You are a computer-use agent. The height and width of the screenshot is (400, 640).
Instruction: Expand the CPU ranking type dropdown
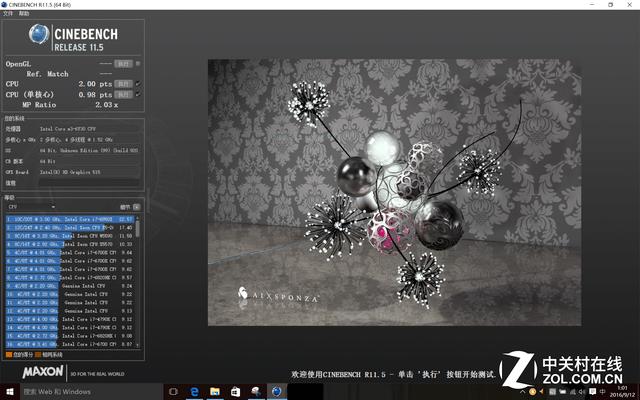click(55, 207)
